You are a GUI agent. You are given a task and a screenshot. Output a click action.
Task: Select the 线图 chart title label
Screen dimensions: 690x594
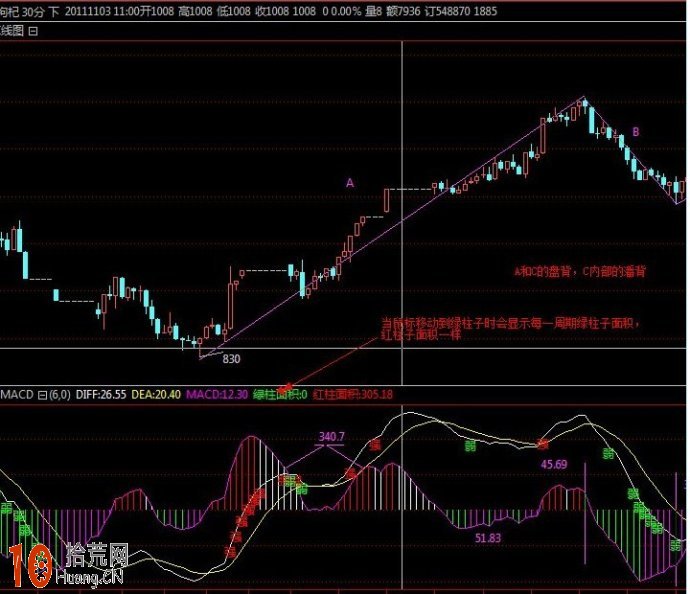[x=12, y=31]
